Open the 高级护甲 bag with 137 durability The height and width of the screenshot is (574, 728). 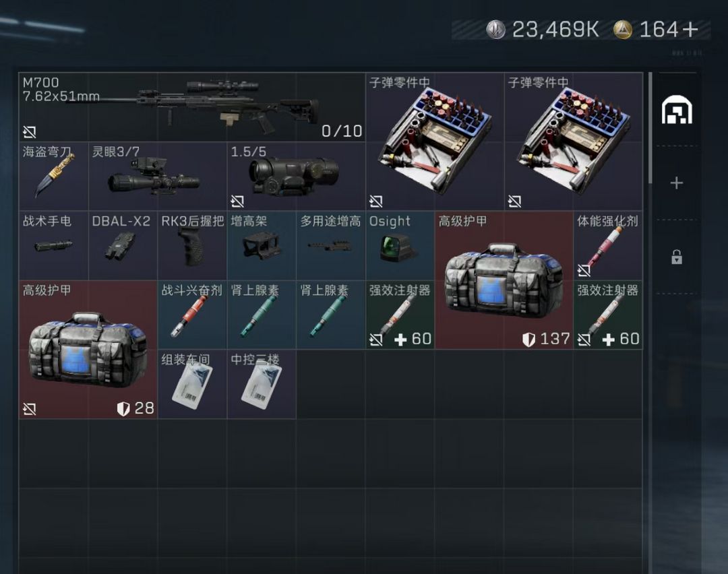tap(504, 280)
